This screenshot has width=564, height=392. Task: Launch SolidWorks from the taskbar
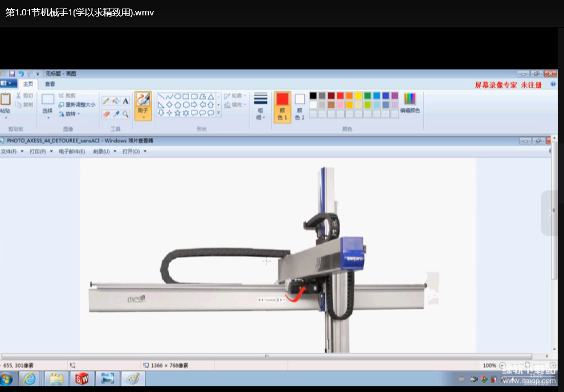click(x=82, y=378)
